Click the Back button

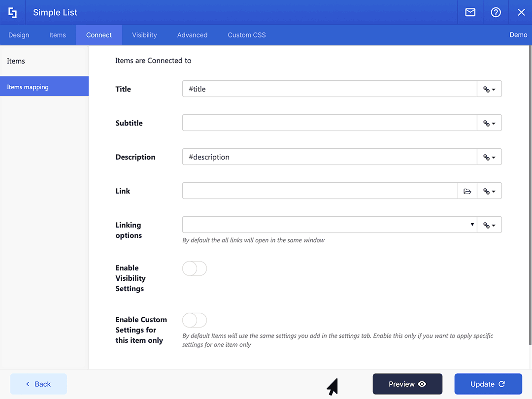coord(38,384)
